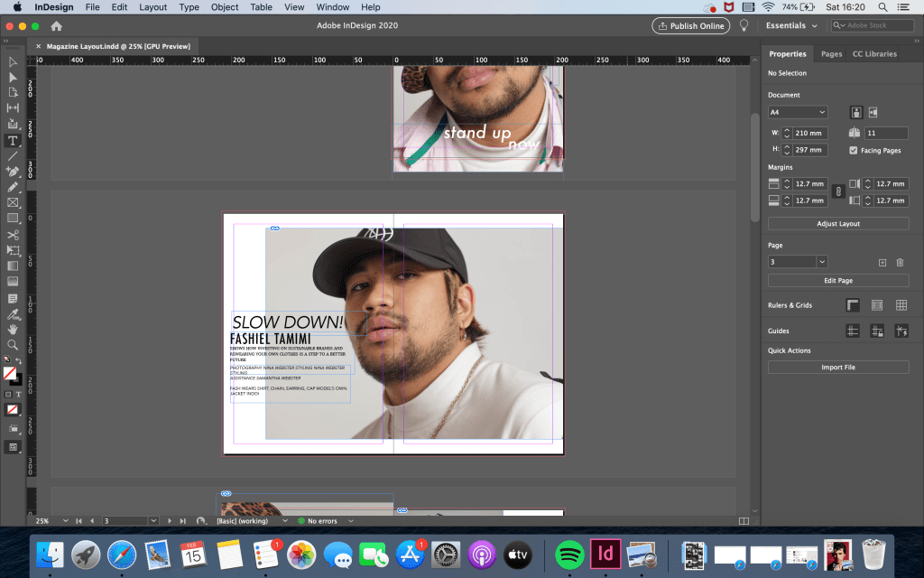Open the Essentials workspace dropdown
Screen dimensions: 924x578
(790, 26)
